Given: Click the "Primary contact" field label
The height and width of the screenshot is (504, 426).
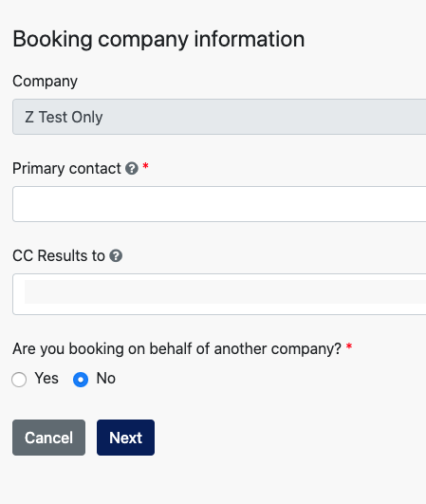Looking at the screenshot, I should pos(66,169).
